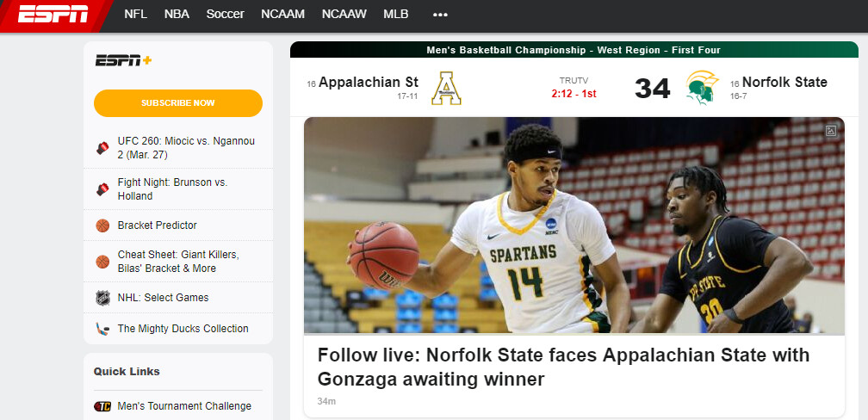Open the NCAAM menu
Image resolution: width=868 pixels, height=420 pixels.
point(283,15)
